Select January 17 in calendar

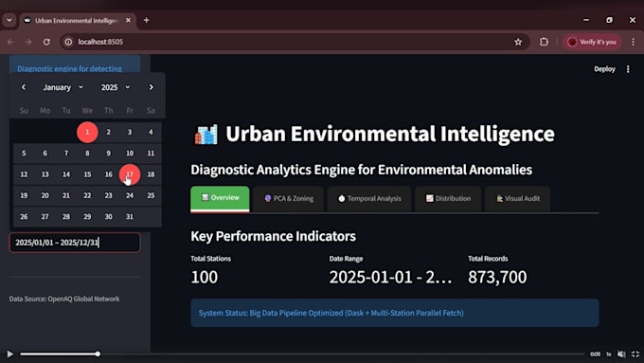tap(130, 174)
